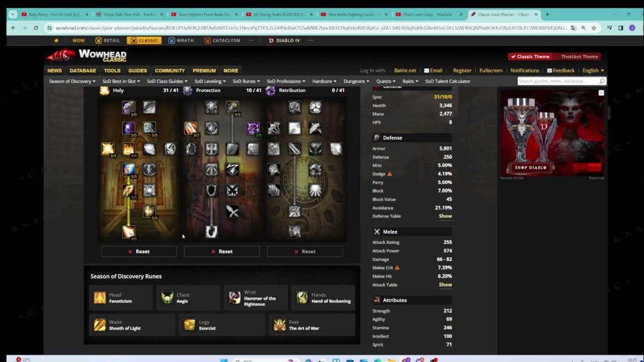Viewport: 644px width, 362px height.
Task: Switch to the DIABLO IV site tab
Action: point(284,40)
